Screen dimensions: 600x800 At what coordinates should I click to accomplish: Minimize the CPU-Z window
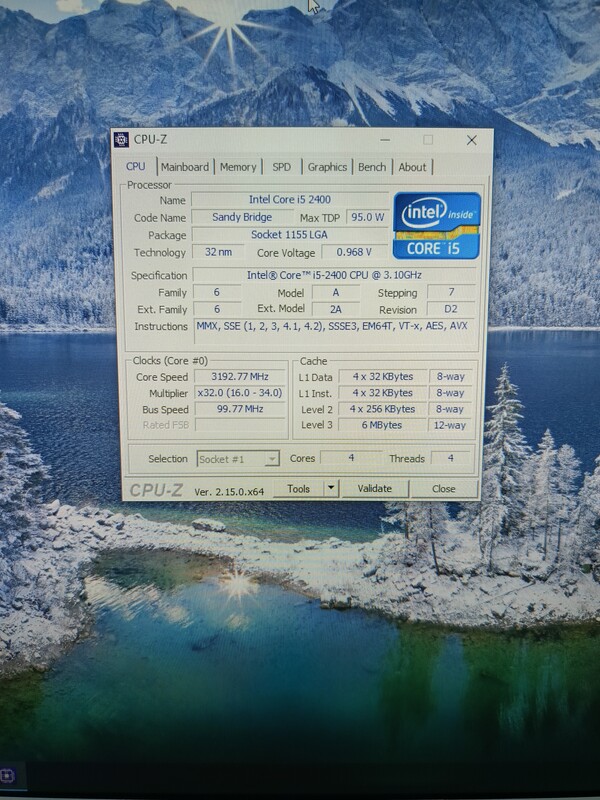coord(385,140)
